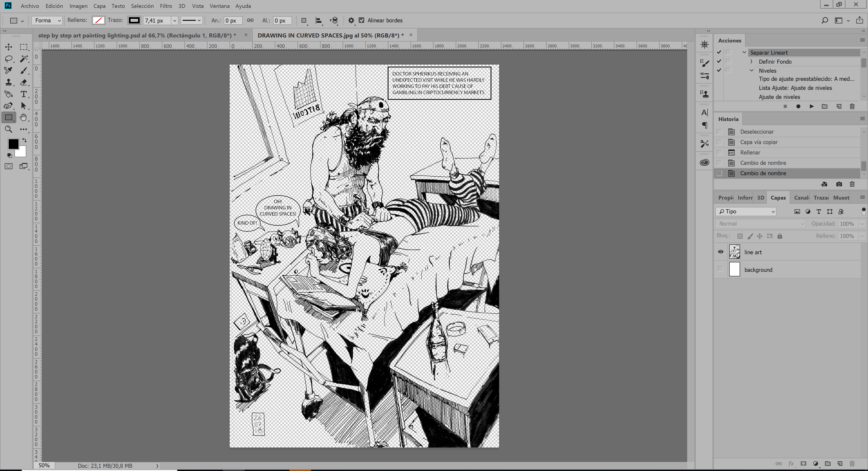Create new snapshot with camera icon
868x471 pixels.
point(839,184)
